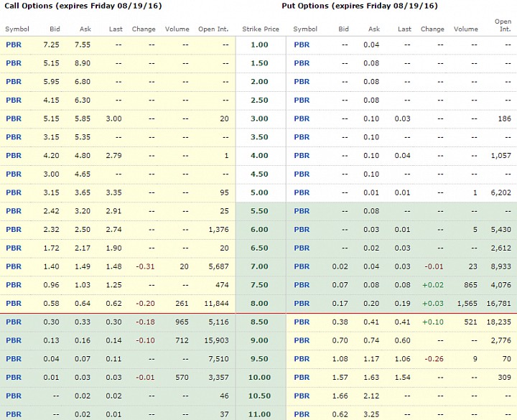517x420 pixels.
Task: Click the call last price 3.35
Action: pos(113,192)
